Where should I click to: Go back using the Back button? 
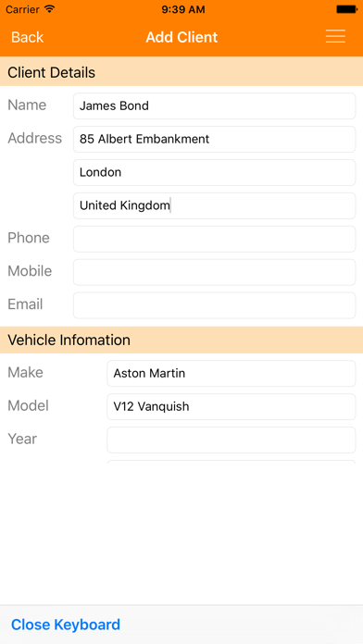pos(27,37)
